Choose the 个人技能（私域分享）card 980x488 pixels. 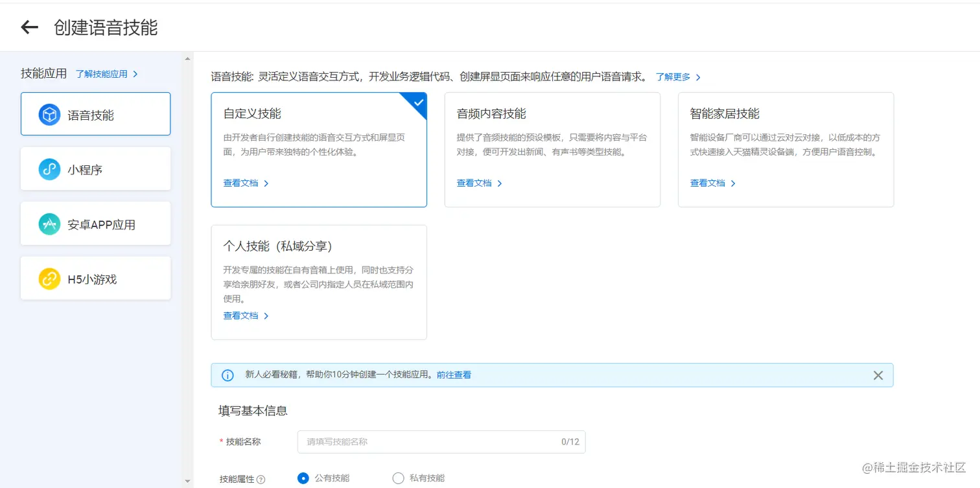[x=319, y=283]
